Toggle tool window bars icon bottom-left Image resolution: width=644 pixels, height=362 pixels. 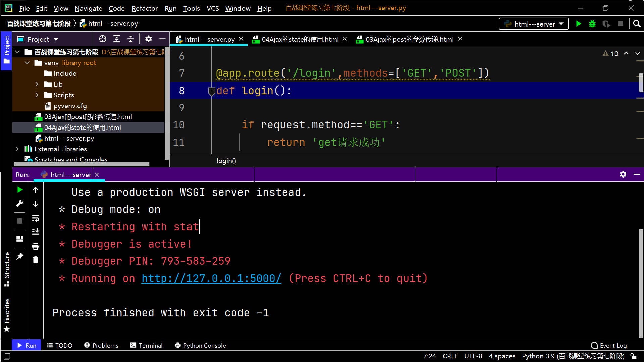point(7,356)
